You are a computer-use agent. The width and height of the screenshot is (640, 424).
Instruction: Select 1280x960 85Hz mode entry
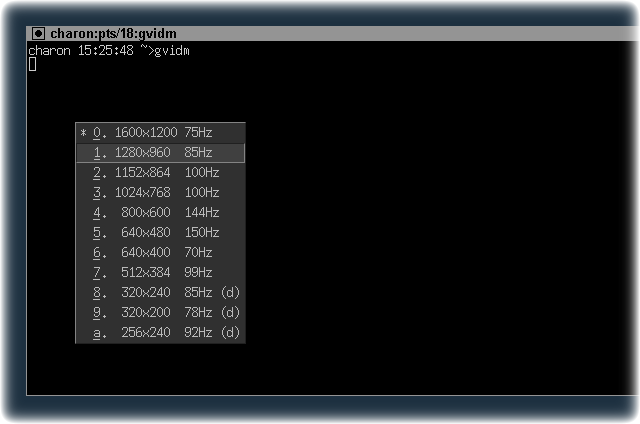click(160, 153)
